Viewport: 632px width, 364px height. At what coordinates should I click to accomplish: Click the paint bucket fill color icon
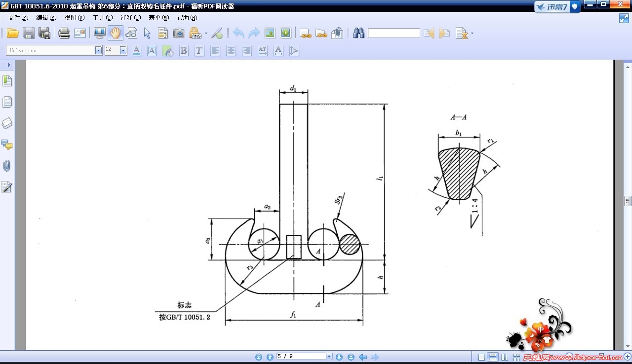168,50
